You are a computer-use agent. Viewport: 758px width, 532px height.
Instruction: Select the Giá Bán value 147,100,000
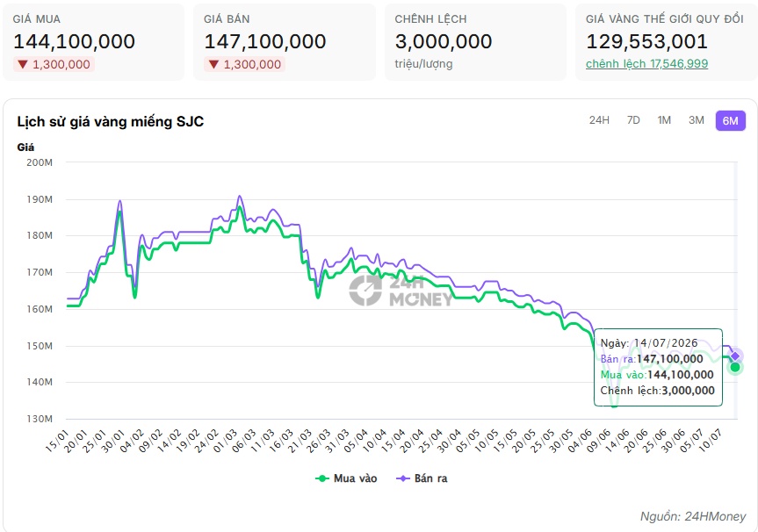(265, 41)
